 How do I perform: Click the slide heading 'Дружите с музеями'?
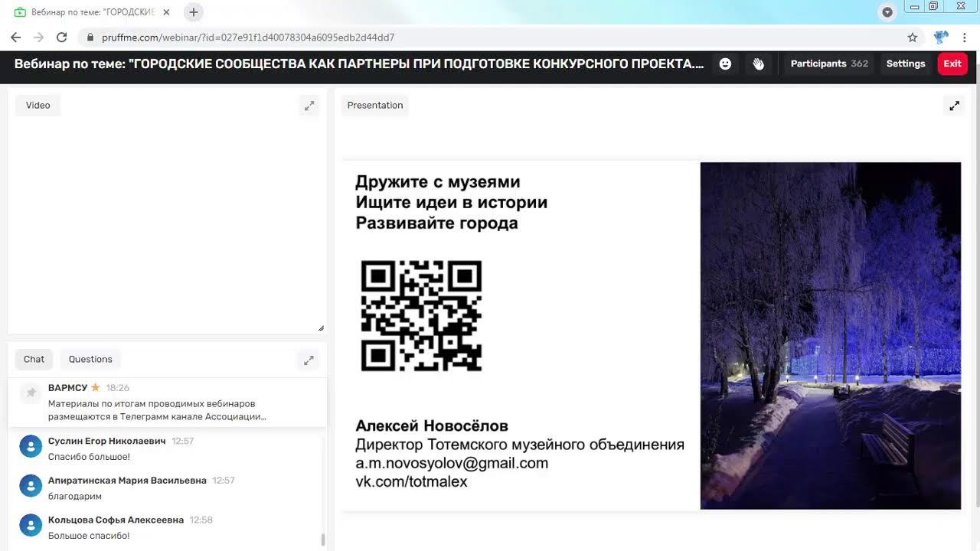tap(438, 182)
